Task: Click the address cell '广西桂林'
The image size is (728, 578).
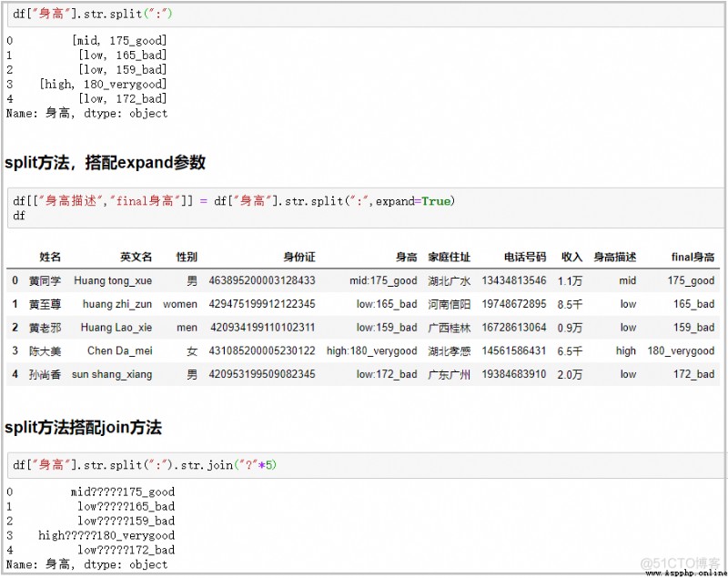Action: pyautogui.click(x=449, y=328)
